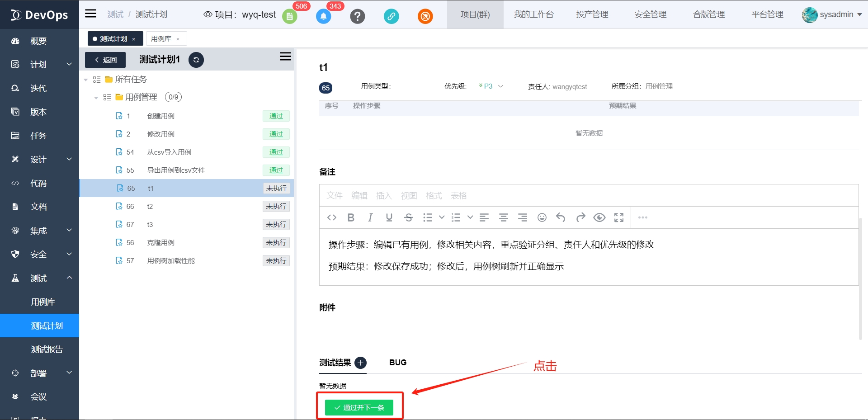
Task: Select test case 66 t2 in tree
Action: (x=150, y=207)
